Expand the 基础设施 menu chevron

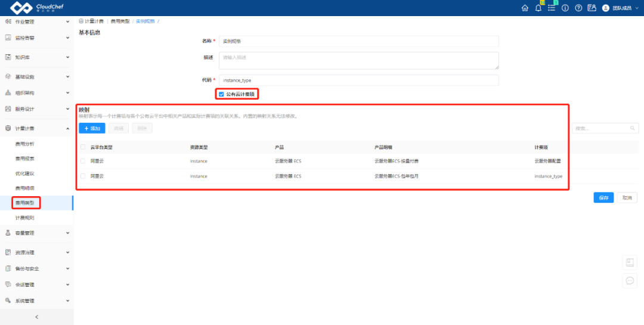[68, 77]
